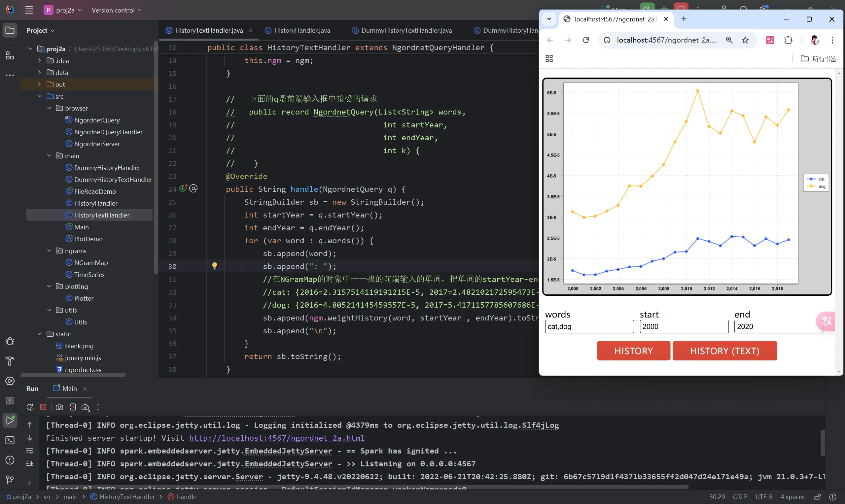Bookmark the page with star icon
Image resolution: width=845 pixels, height=504 pixels.
coord(745,40)
